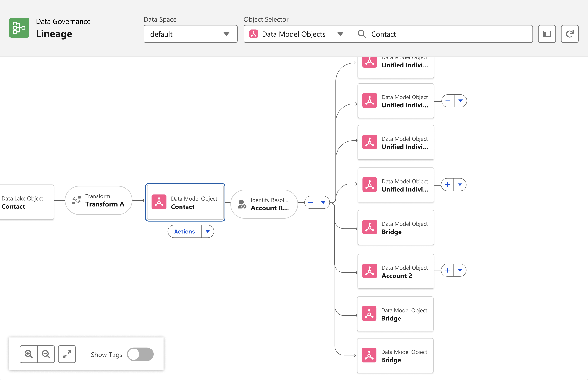The width and height of the screenshot is (588, 380).
Task: Open the Actions dropdown arrow
Action: pyautogui.click(x=208, y=232)
